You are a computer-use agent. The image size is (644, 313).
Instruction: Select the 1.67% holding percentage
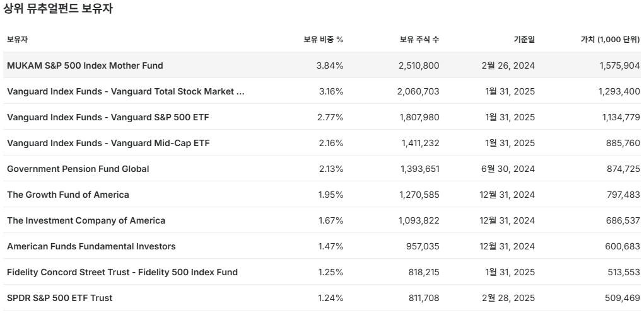[331, 220]
